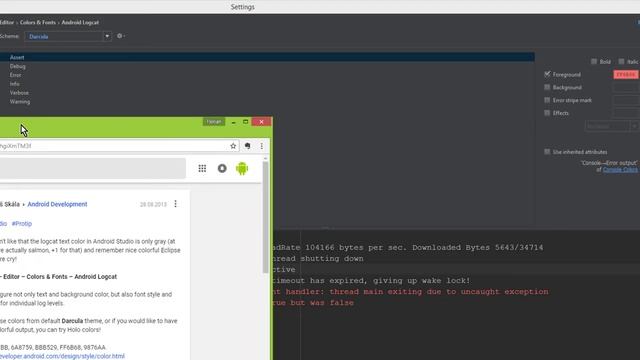Open notifications circle icon in browser
This screenshot has width=640, height=360.
(x=222, y=168)
